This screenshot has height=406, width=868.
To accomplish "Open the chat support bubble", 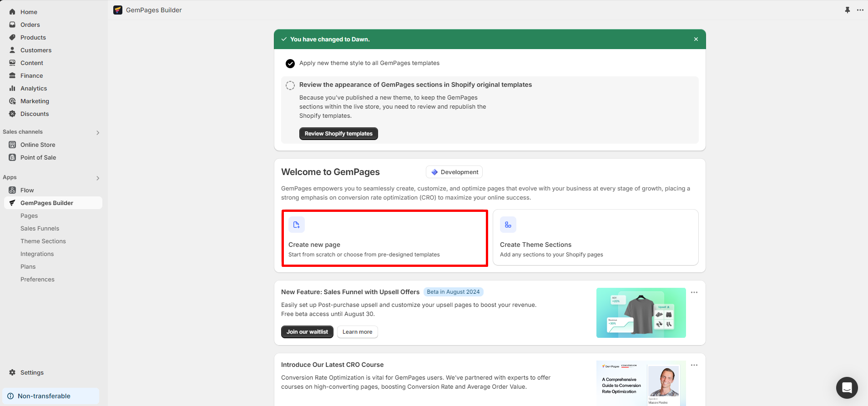I will pos(847,388).
